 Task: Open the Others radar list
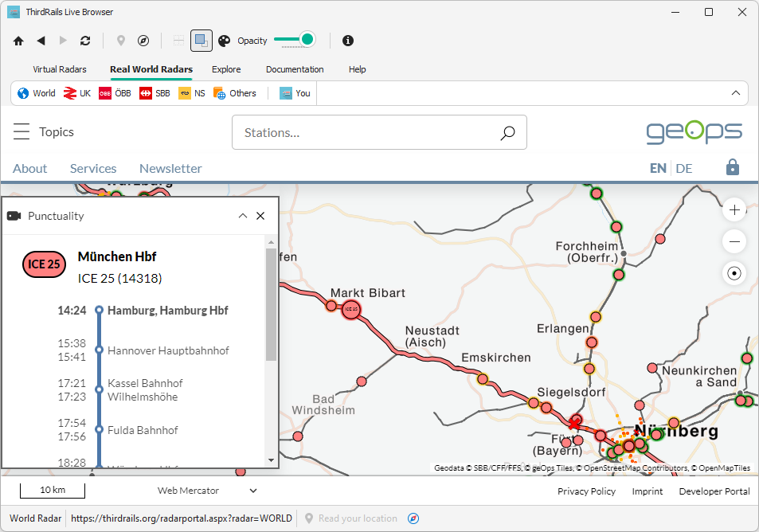click(235, 93)
